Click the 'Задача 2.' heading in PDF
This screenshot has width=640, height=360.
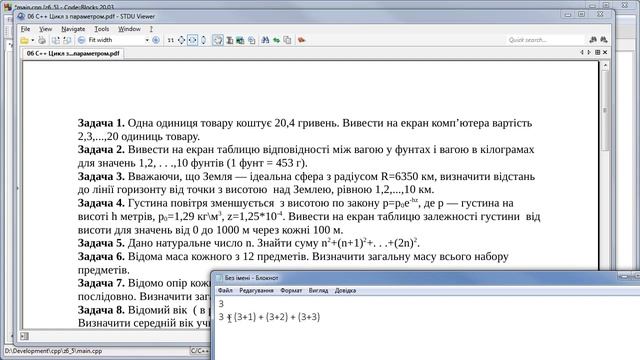[x=101, y=149]
